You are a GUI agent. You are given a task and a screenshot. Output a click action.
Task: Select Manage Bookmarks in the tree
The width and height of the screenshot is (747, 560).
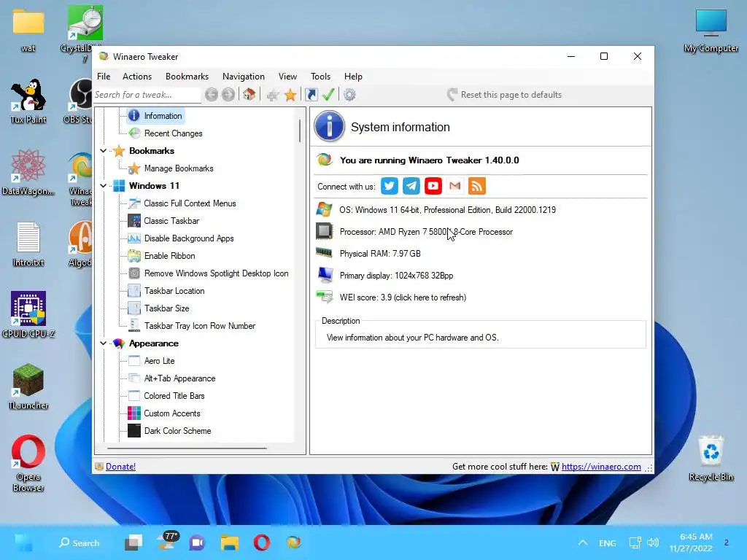179,168
